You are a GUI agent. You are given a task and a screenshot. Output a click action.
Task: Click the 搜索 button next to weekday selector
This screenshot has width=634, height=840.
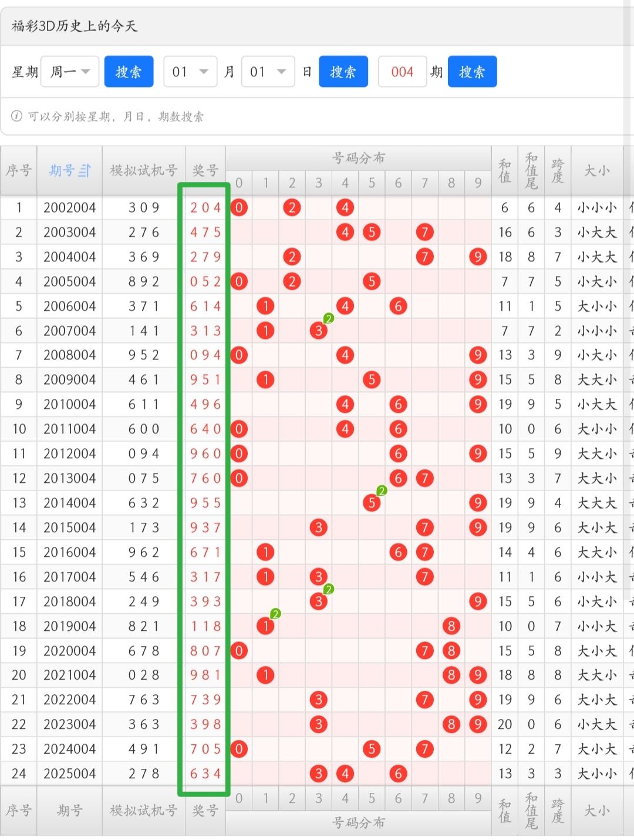(x=129, y=72)
